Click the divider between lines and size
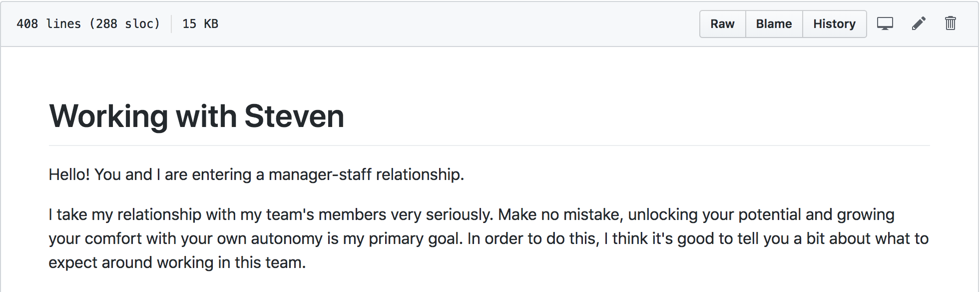 click(x=171, y=24)
